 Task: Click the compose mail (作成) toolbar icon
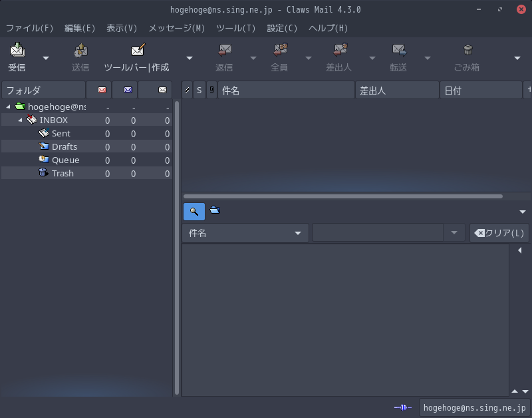point(138,50)
